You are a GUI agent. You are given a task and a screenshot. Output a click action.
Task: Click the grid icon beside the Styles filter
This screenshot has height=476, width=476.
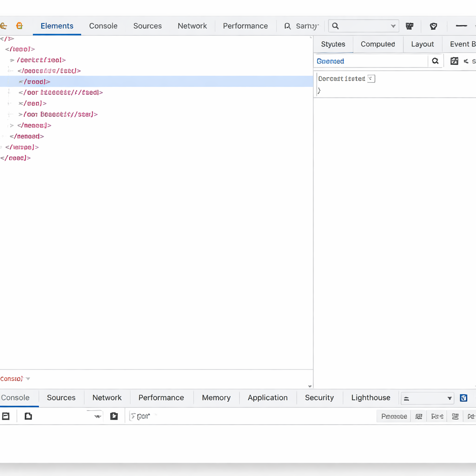pos(454,61)
